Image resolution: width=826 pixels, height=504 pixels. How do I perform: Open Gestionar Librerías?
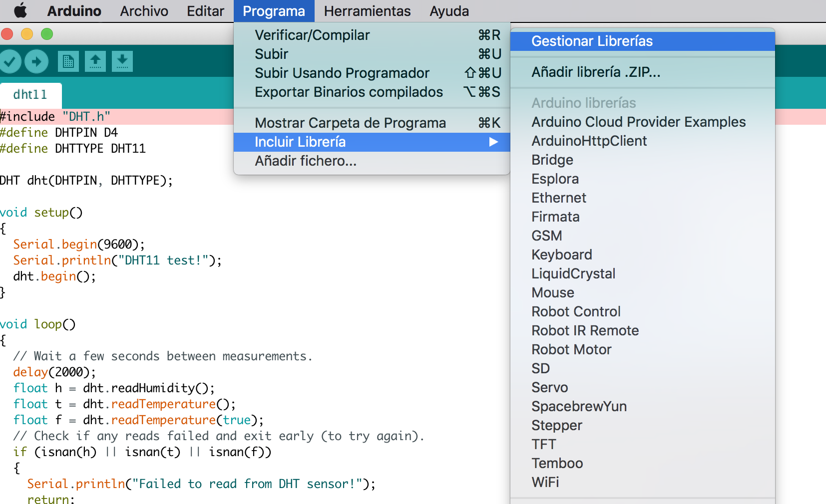pos(643,41)
